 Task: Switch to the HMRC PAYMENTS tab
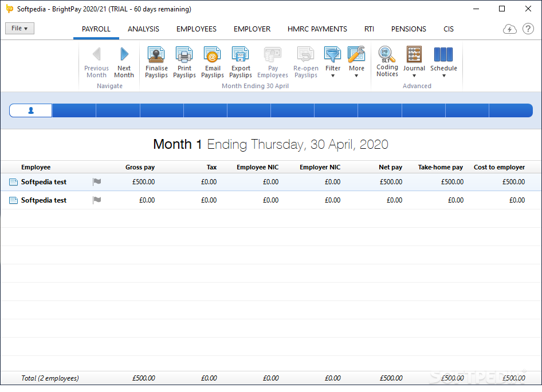click(x=317, y=29)
